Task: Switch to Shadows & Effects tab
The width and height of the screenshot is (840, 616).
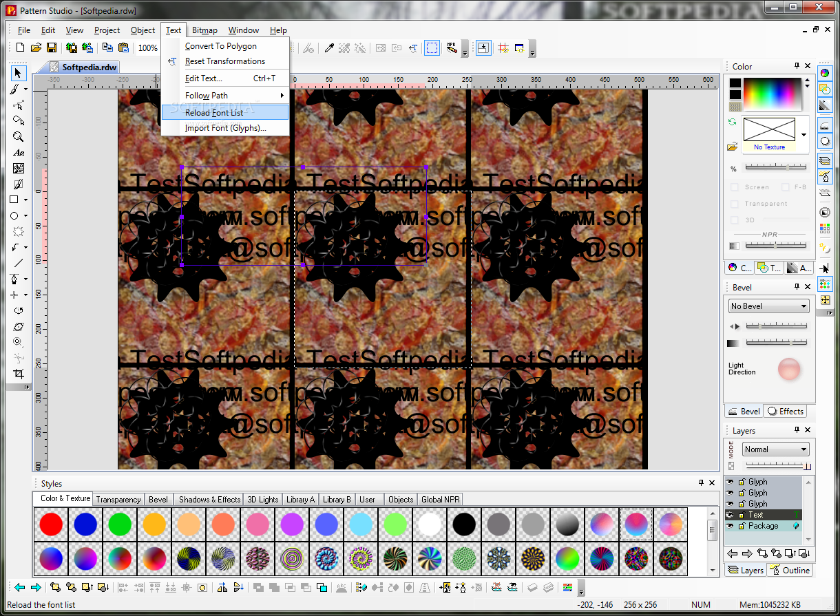Action: (209, 500)
